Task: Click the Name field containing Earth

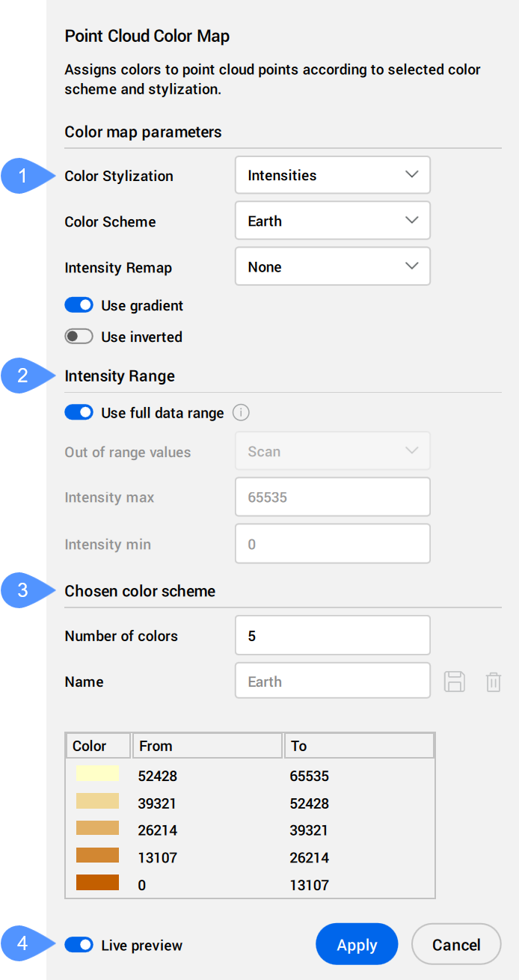Action: (332, 682)
